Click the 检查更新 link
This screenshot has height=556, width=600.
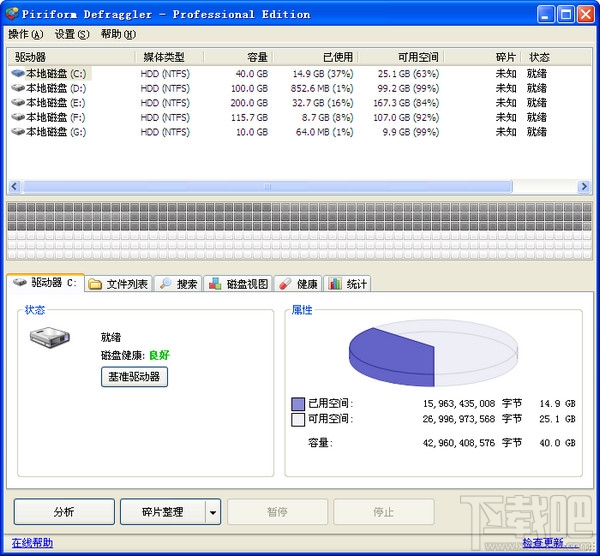click(543, 543)
